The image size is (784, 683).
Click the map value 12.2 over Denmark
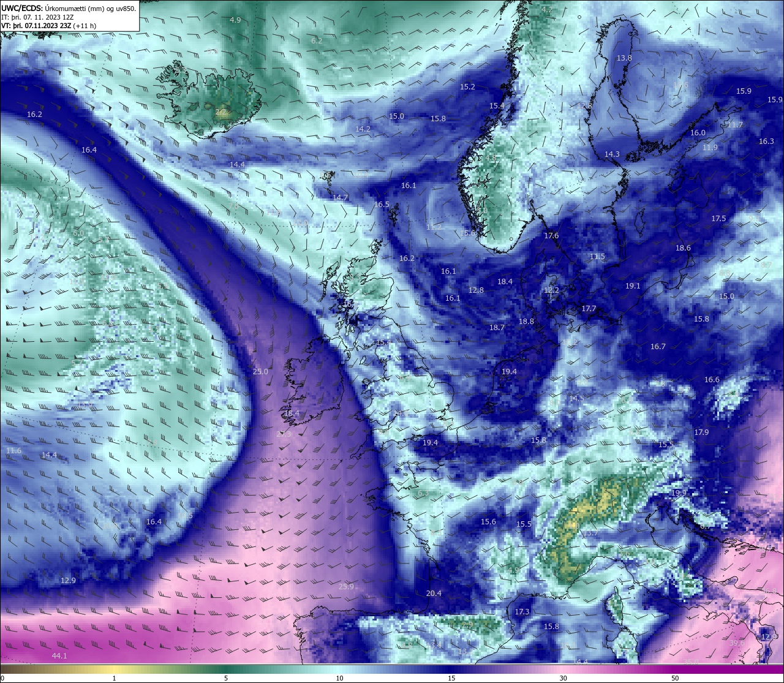pyautogui.click(x=551, y=290)
